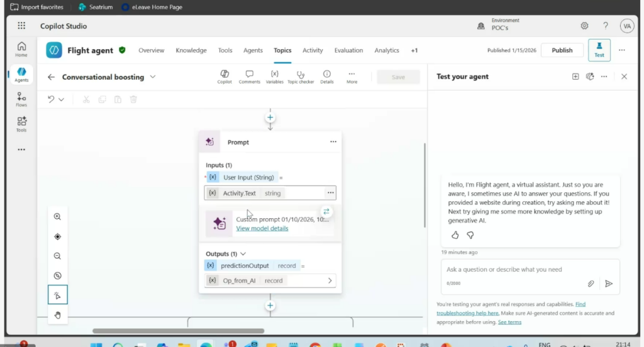Open the View model details link
The width and height of the screenshot is (644, 347).
click(262, 228)
